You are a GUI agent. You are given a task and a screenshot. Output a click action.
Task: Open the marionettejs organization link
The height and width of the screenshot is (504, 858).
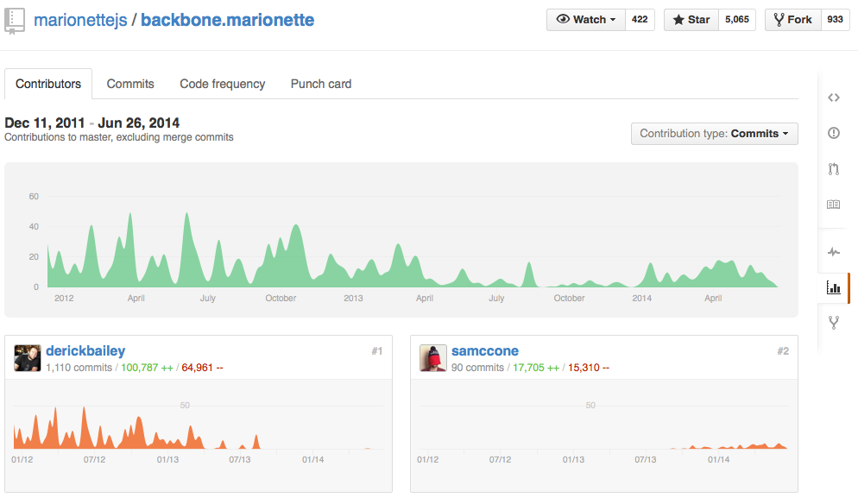80,20
